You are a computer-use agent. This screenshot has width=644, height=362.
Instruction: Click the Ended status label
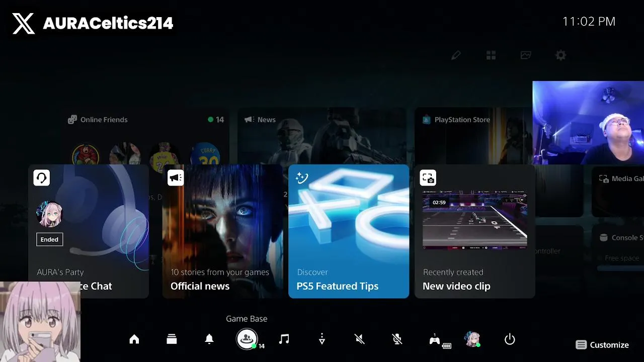coord(49,239)
